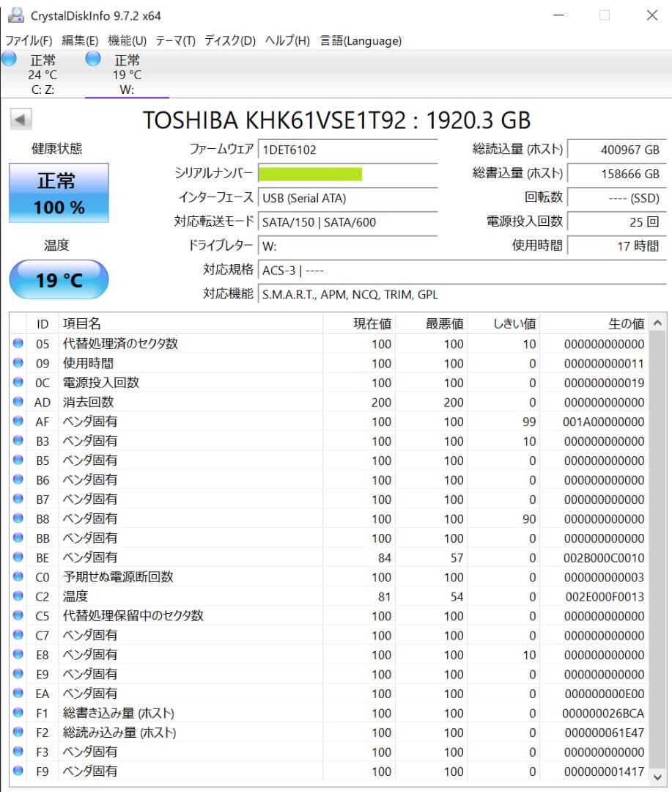This screenshot has height=792, width=672.
Task: Click the blue status icon beside 使用時間 attribute 09
Action: [x=17, y=362]
